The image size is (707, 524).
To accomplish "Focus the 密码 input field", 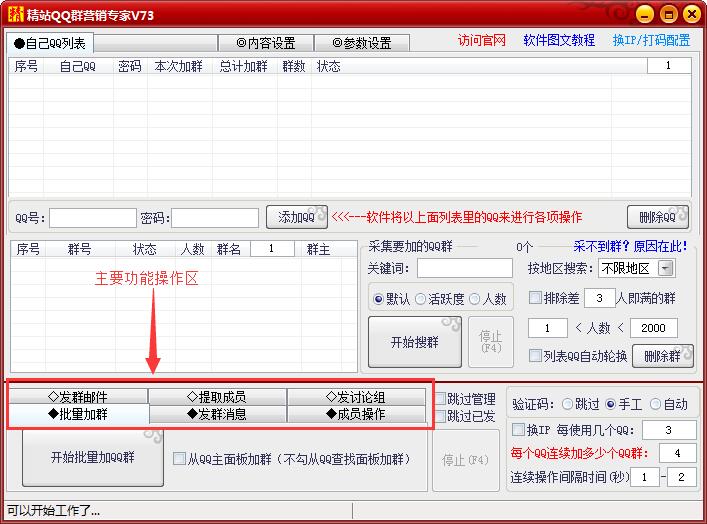I will point(215,218).
